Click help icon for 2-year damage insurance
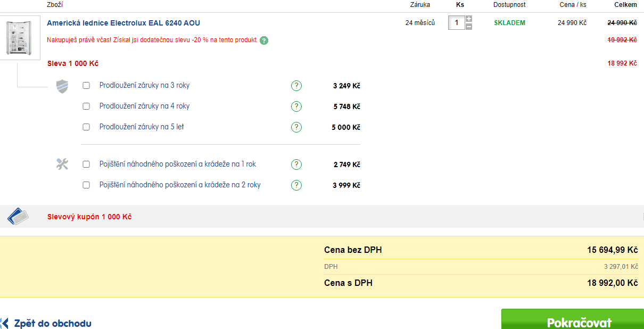 [x=296, y=185]
